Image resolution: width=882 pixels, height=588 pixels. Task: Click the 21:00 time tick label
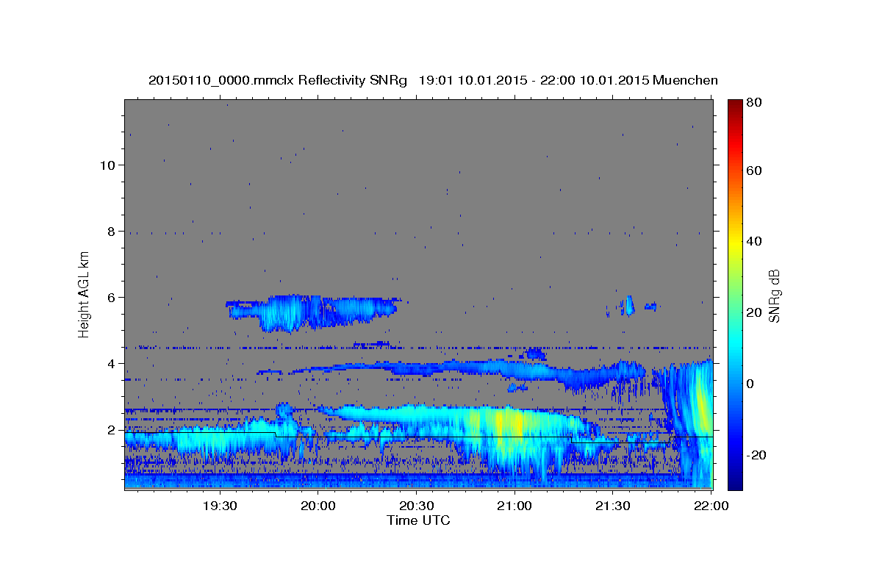[x=514, y=506]
